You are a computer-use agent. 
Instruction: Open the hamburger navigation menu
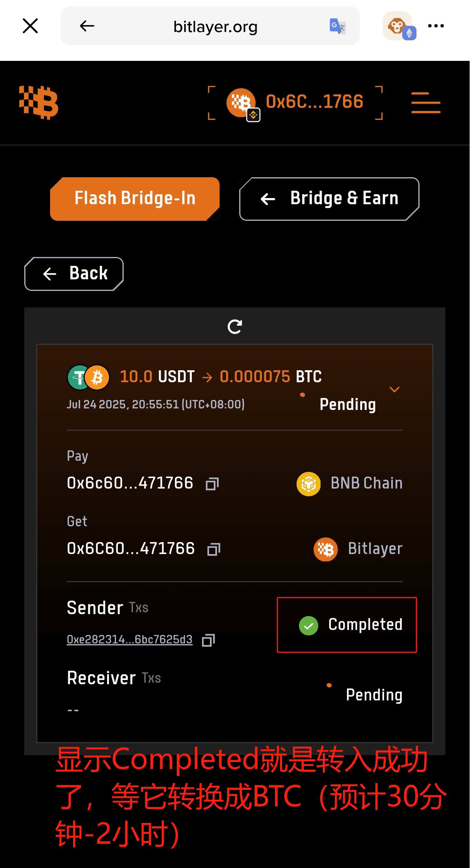point(426,102)
